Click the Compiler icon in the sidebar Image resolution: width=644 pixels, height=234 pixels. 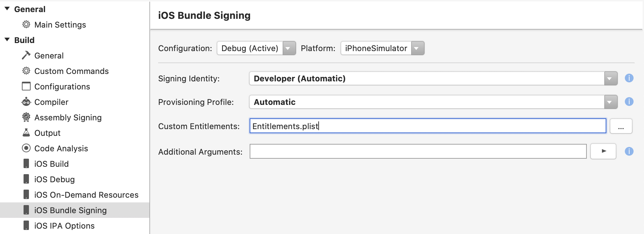click(26, 102)
